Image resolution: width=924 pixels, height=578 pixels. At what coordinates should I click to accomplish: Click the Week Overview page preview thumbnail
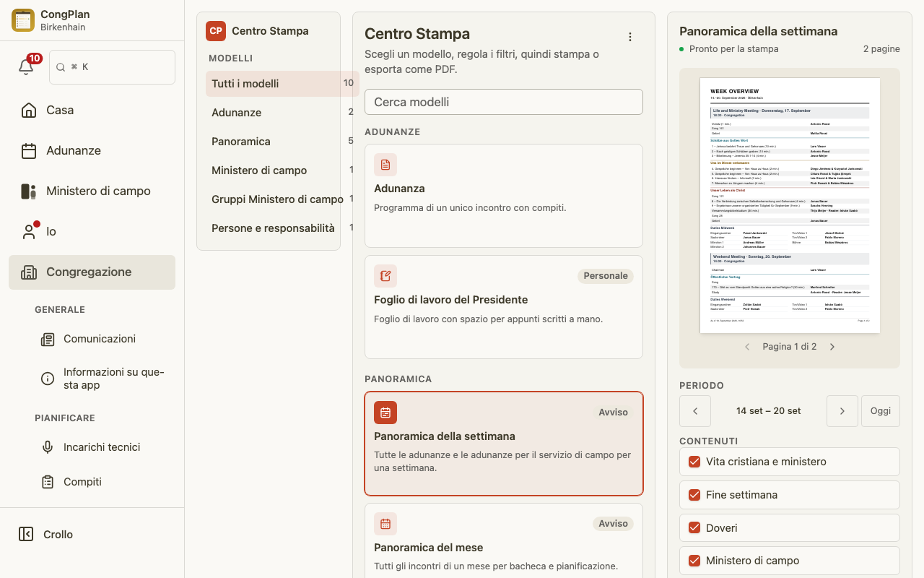pos(790,205)
